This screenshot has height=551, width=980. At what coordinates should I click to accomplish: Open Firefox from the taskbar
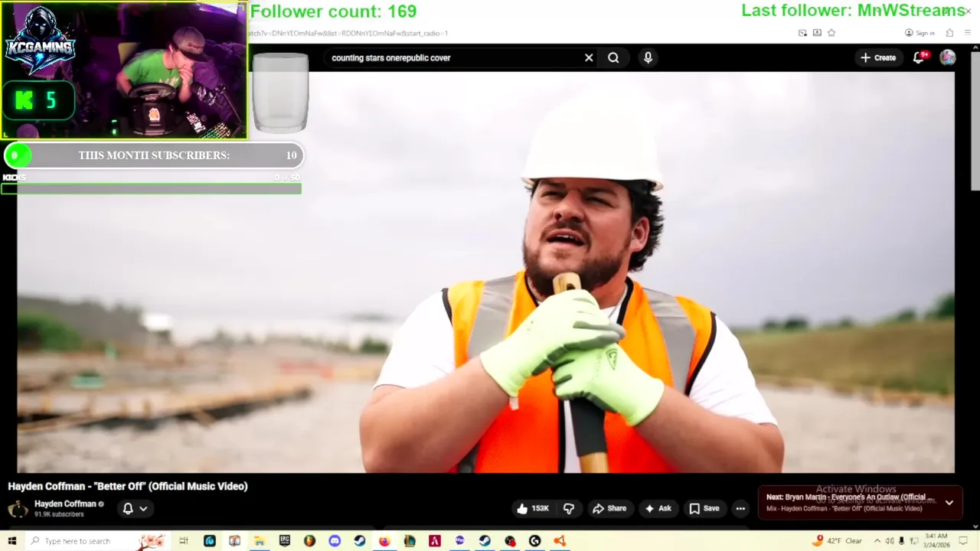pos(384,541)
